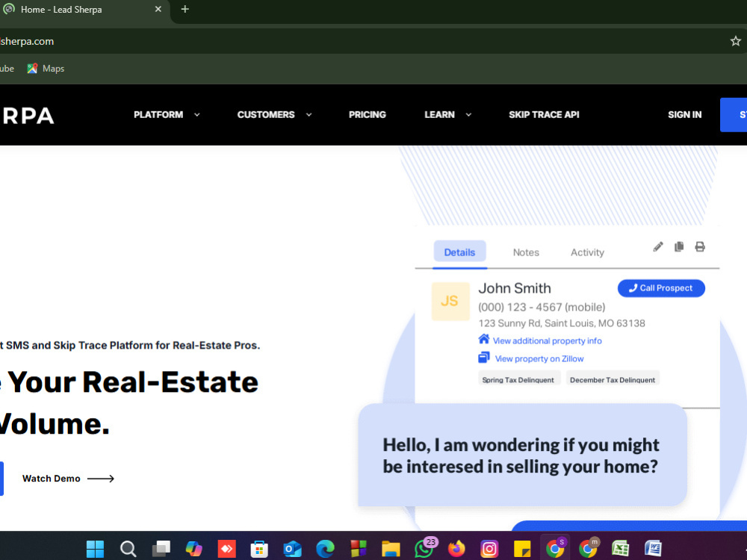Screen dimensions: 747x560
Task: Click the John Smith name text
Action: pos(515,288)
